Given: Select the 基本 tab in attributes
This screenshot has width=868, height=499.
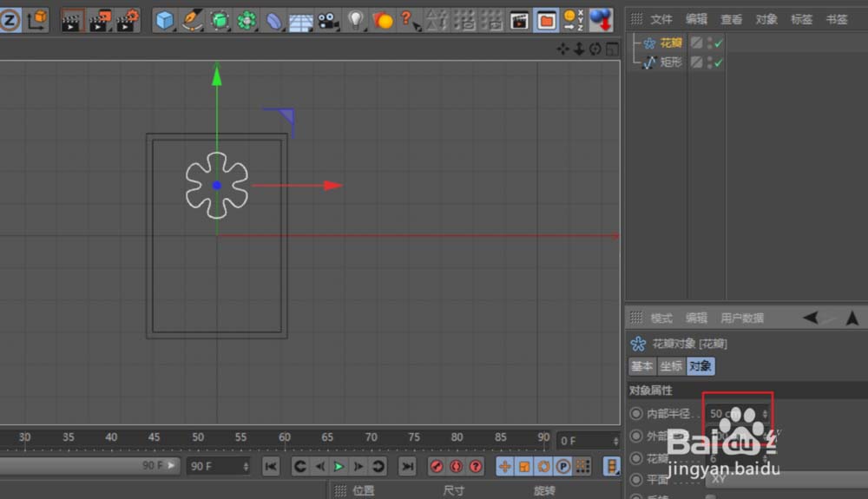Looking at the screenshot, I should coord(642,366).
